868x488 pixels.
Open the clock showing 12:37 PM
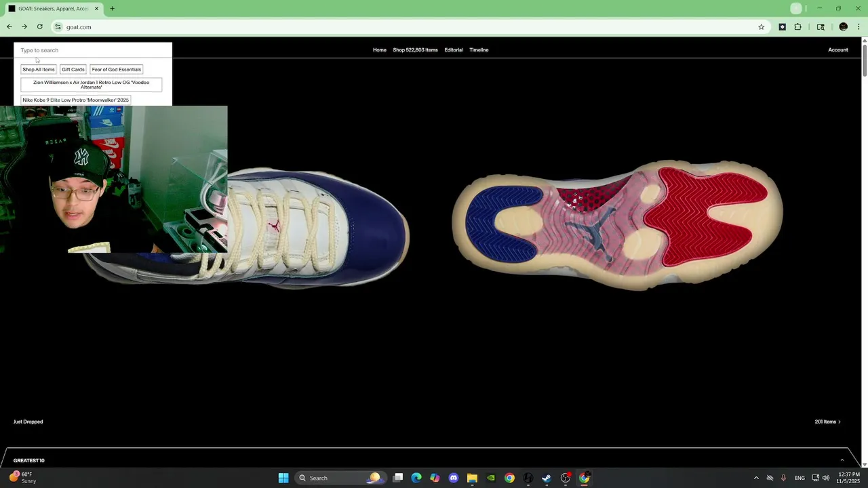click(849, 478)
